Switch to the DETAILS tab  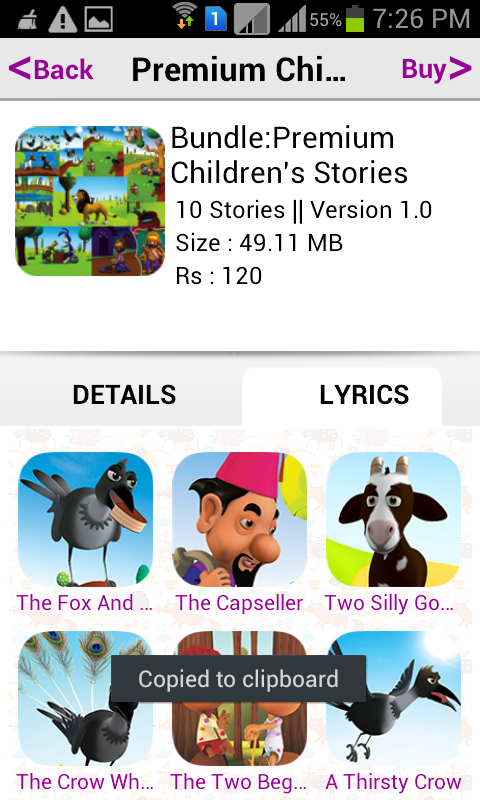tap(124, 395)
